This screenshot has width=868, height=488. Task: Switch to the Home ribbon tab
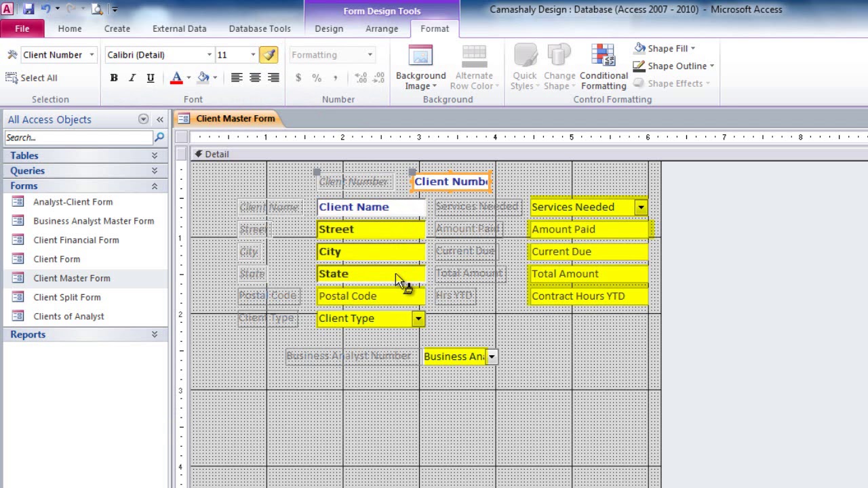pos(70,28)
